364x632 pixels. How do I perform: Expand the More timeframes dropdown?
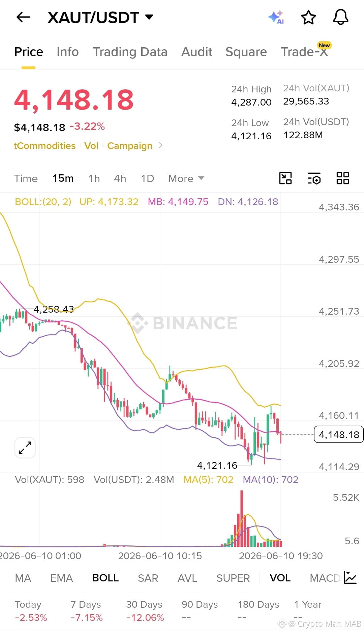click(x=186, y=178)
